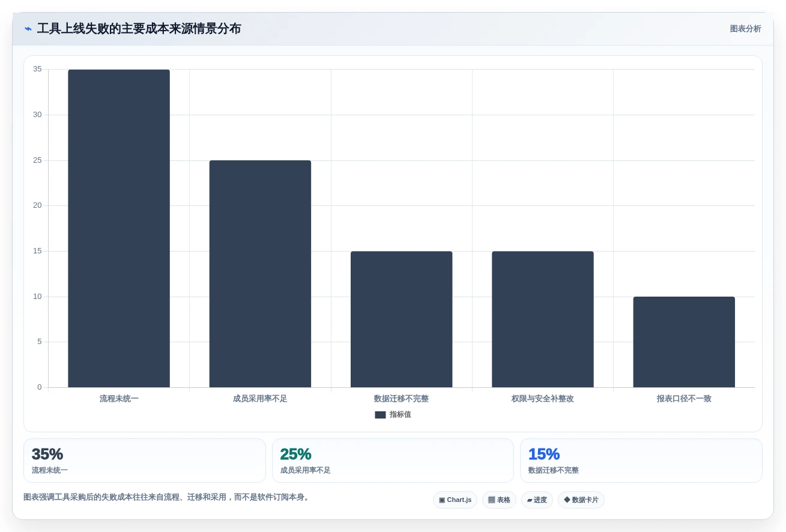Viewport: 786px width, 532px height.
Task: Click the icon inside the Chart.js chip
Action: point(442,500)
